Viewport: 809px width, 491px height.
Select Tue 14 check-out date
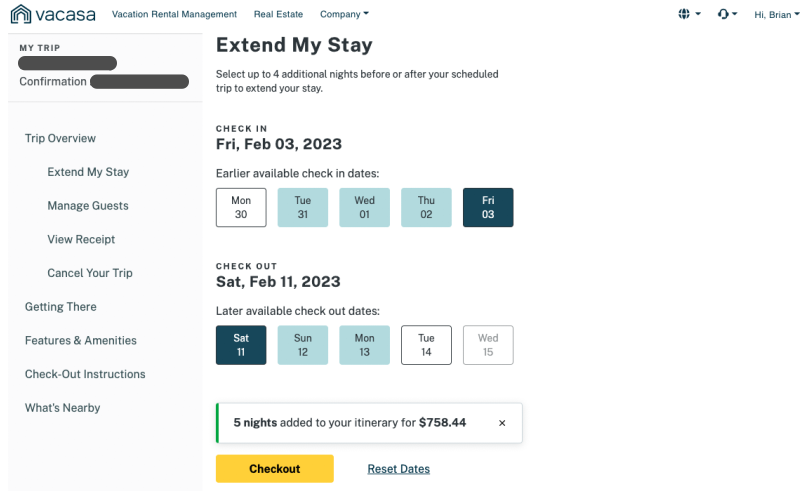coord(426,345)
